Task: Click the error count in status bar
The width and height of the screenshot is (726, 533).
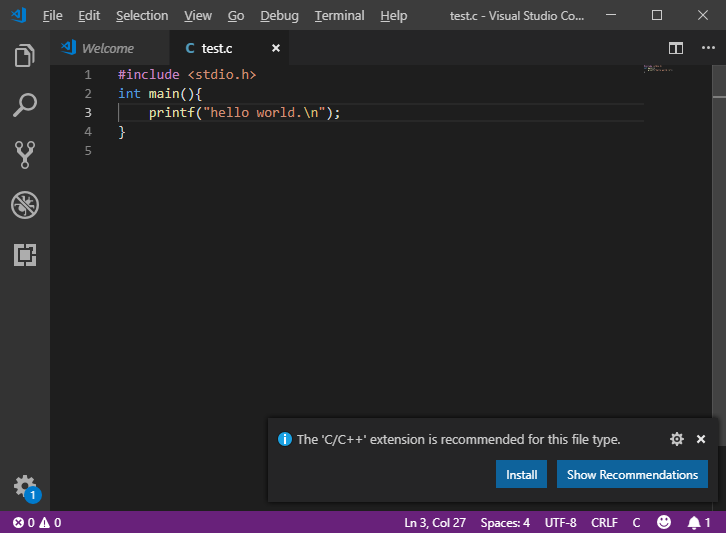Action: click(24, 523)
